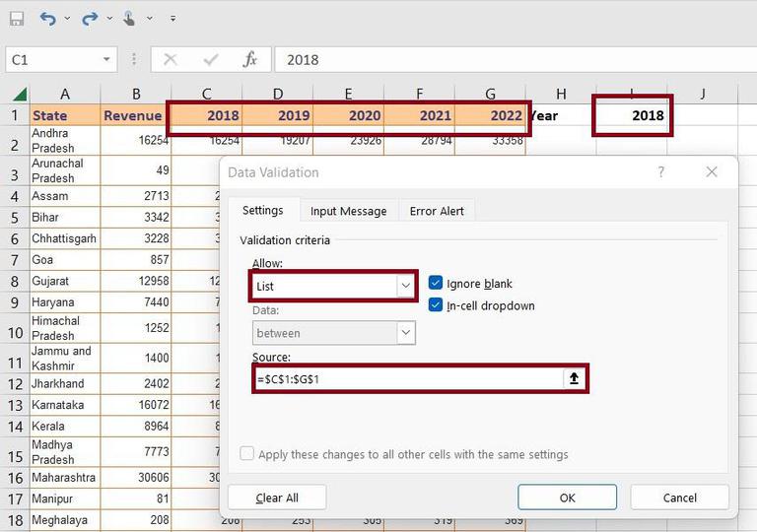The height and width of the screenshot is (532, 757).
Task: Click the Goa cell
Action: [65, 260]
